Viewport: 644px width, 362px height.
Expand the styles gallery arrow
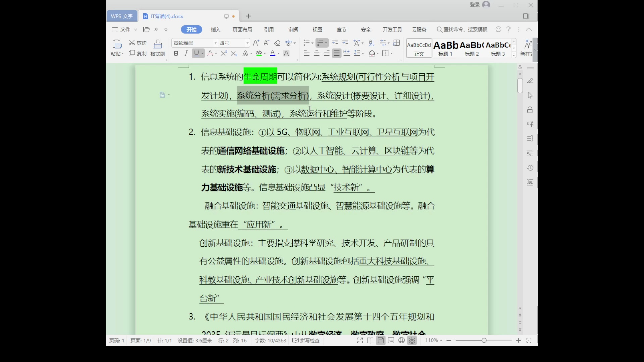pyautogui.click(x=514, y=54)
